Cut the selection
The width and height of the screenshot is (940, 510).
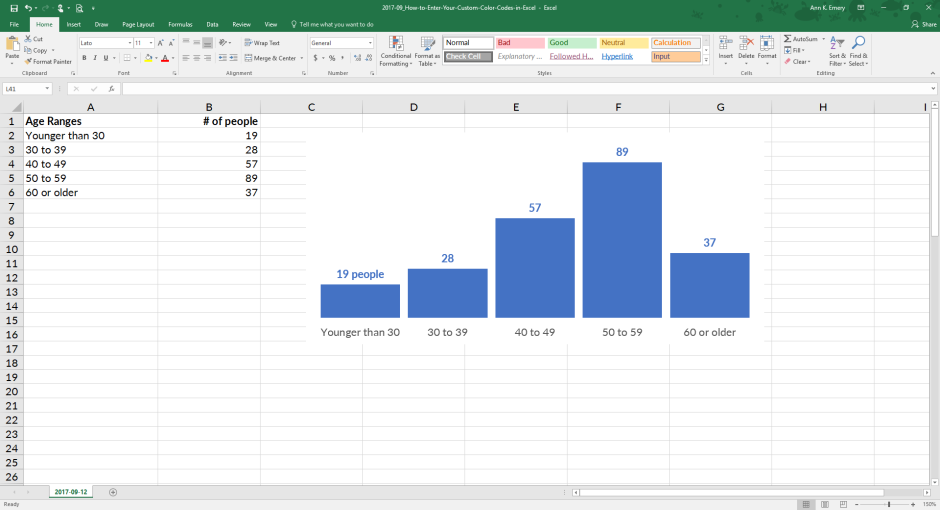[34, 39]
